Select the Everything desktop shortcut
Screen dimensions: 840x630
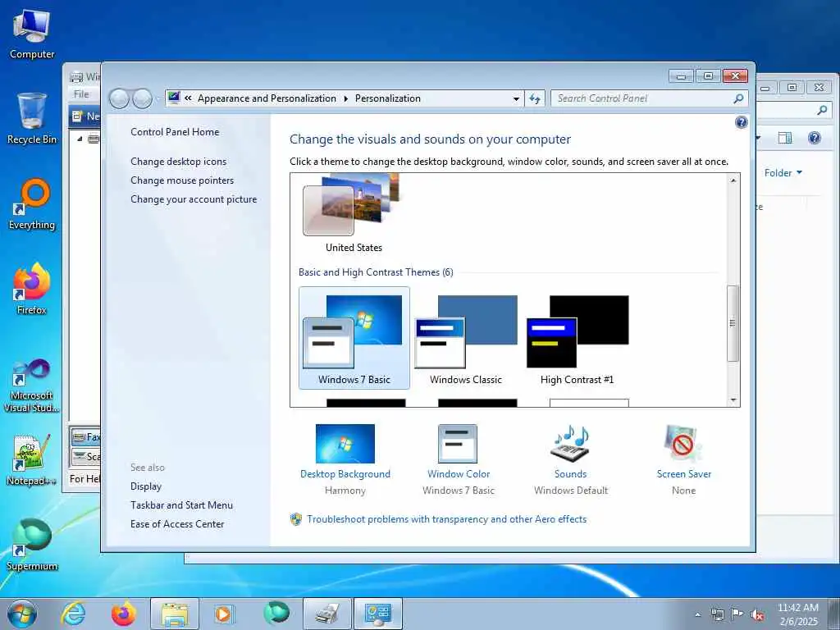tap(32, 204)
